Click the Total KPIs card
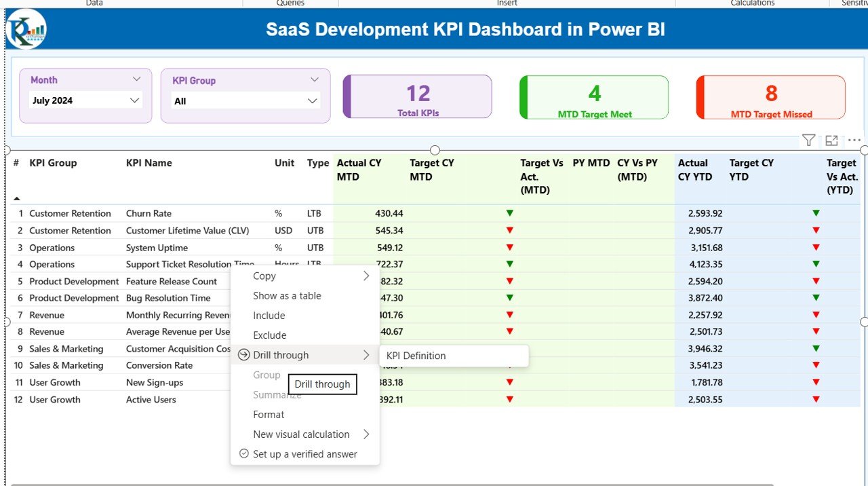 (x=418, y=97)
